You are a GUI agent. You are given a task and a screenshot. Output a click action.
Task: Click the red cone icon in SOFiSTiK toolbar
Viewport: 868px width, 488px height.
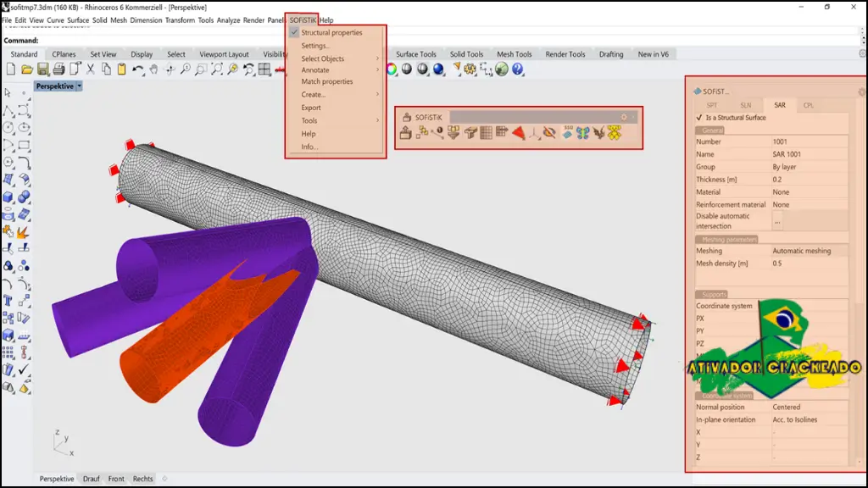tap(519, 133)
